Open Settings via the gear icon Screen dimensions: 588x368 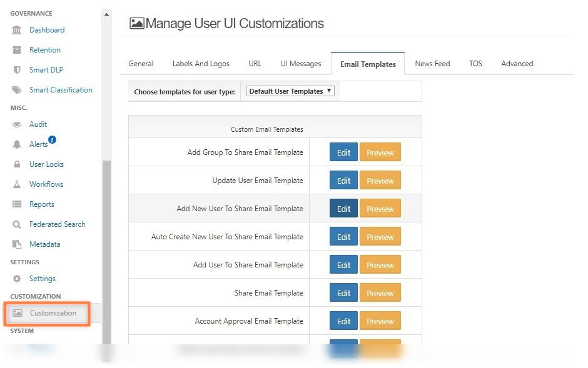click(16, 278)
